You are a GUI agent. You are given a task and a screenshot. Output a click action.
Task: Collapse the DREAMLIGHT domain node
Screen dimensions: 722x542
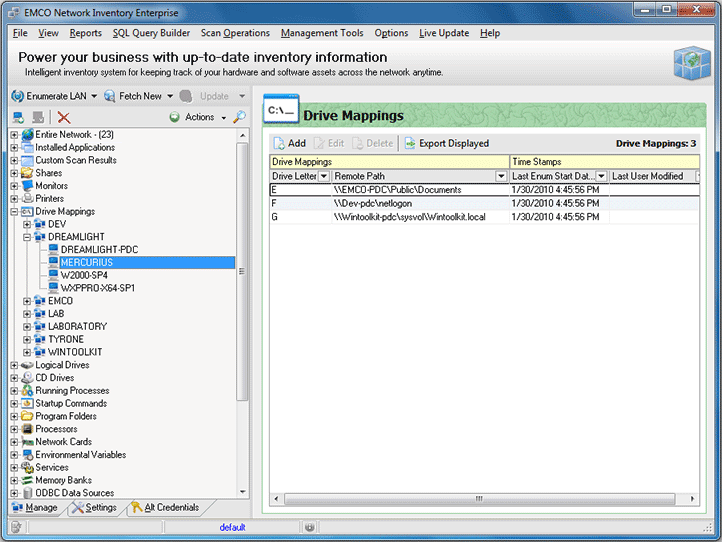point(27,237)
